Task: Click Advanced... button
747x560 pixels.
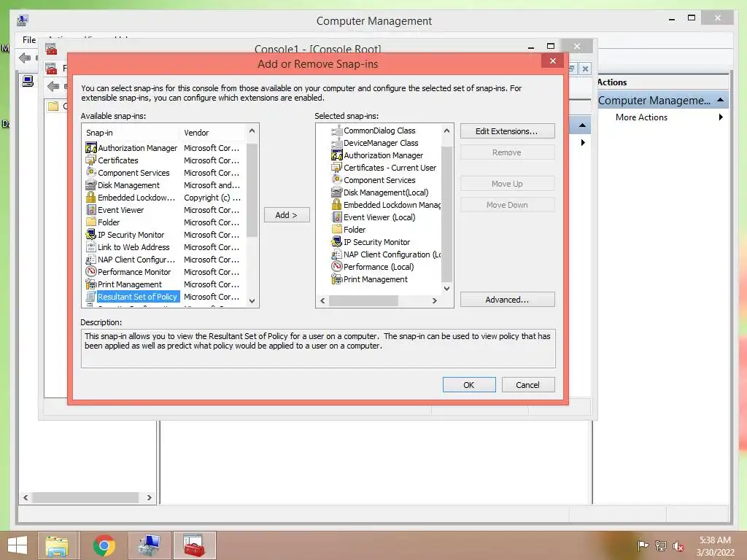Action: point(508,300)
